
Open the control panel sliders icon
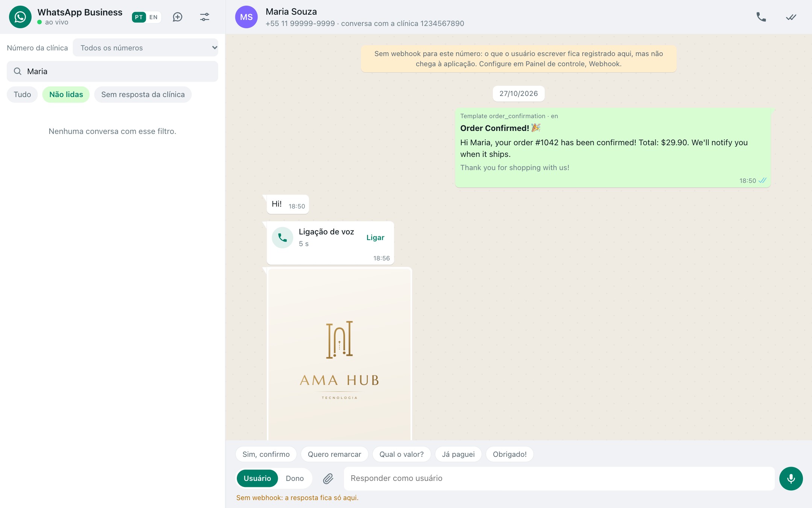coord(205,17)
